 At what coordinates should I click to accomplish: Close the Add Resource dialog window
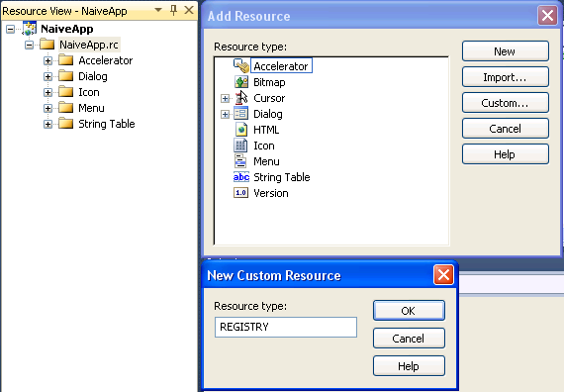click(x=547, y=16)
